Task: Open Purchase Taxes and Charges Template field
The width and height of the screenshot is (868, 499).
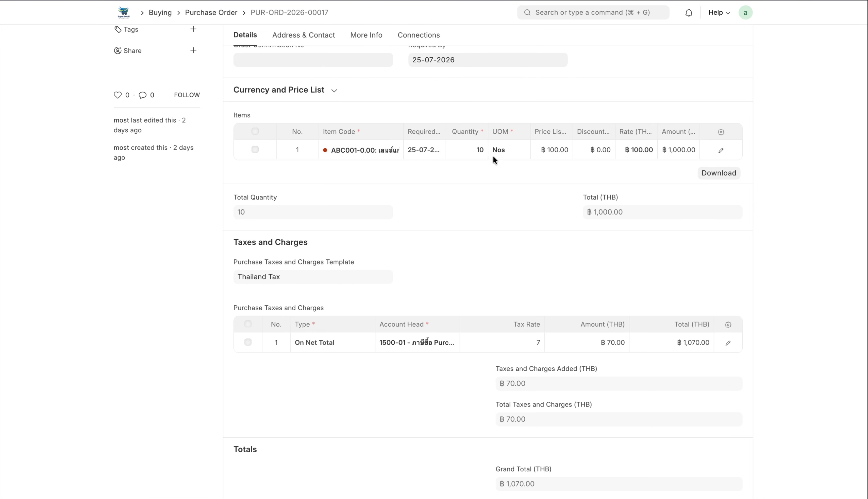Action: [x=313, y=277]
